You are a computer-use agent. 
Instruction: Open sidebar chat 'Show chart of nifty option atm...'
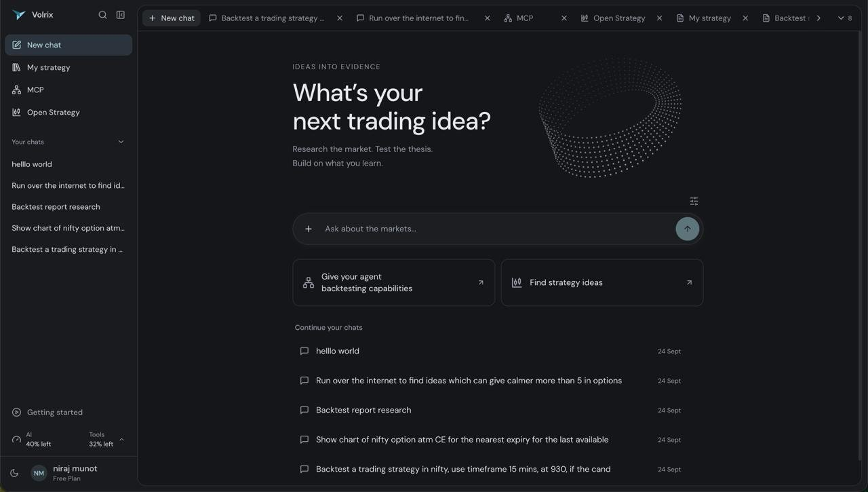(x=68, y=228)
